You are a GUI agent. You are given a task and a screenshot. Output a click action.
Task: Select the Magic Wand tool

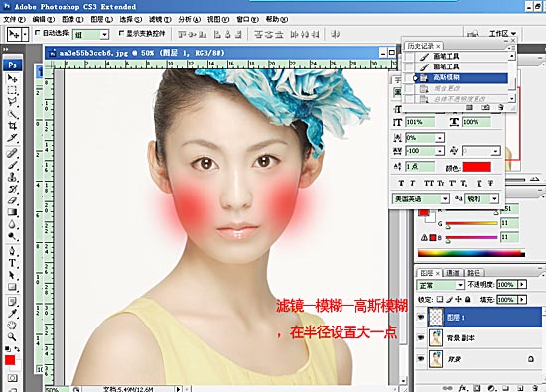pos(12,114)
